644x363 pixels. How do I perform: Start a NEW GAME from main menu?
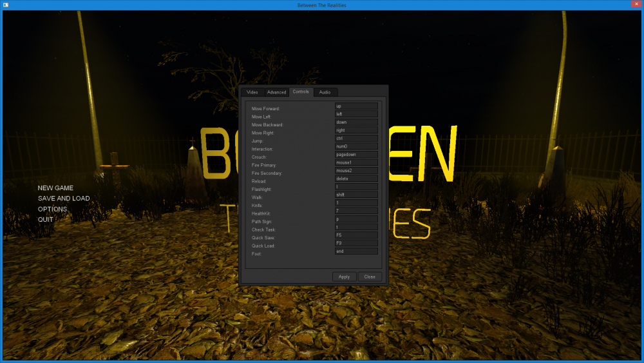55,188
